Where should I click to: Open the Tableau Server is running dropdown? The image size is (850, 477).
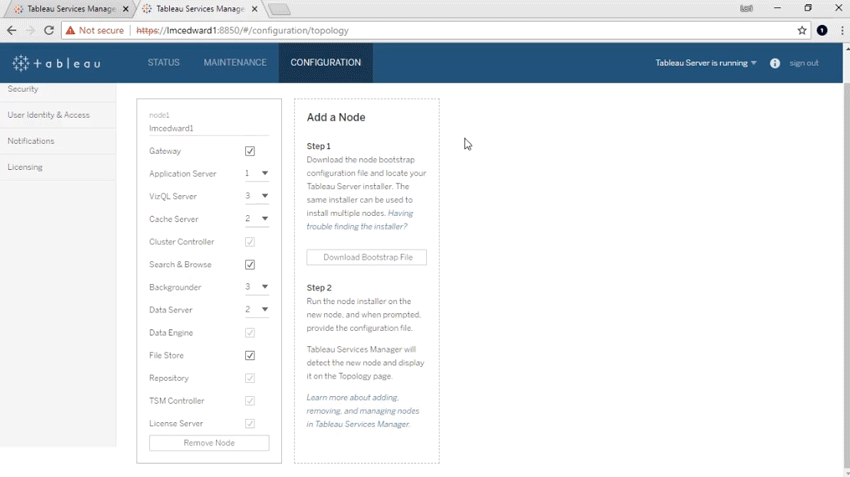[x=706, y=63]
